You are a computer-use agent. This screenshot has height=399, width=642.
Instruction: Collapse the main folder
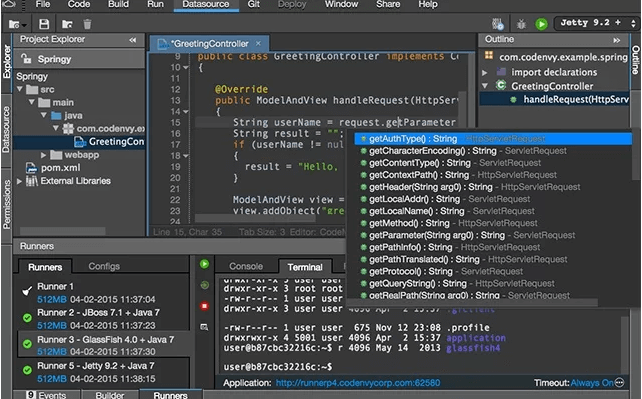[x=32, y=102]
